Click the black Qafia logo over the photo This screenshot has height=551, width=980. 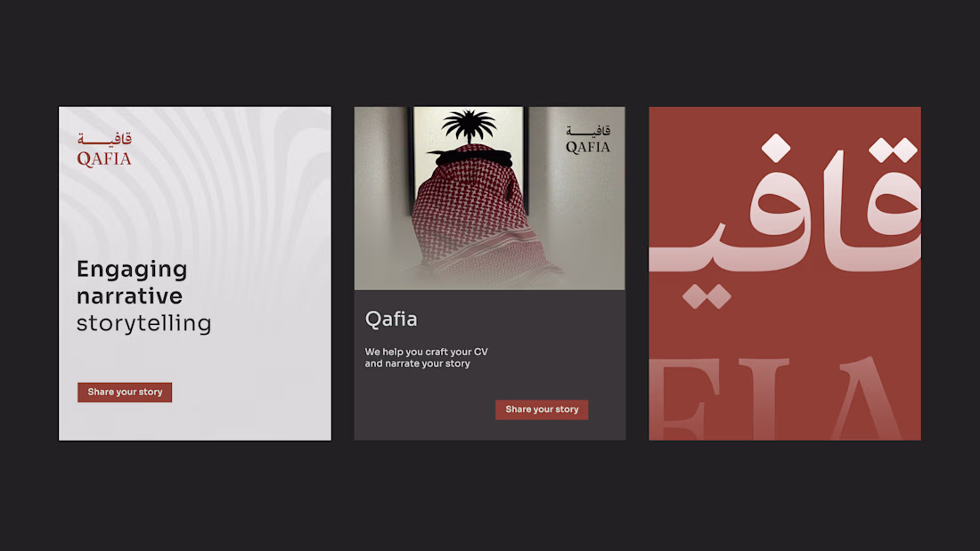(x=587, y=140)
